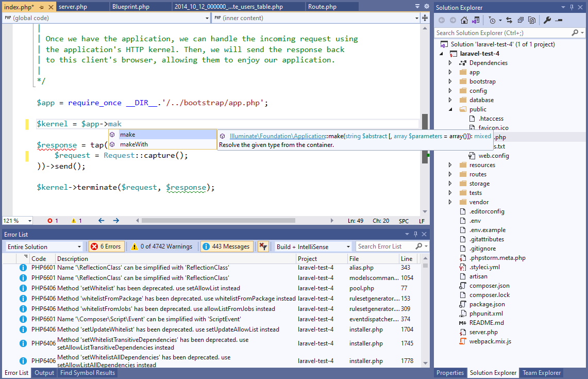Collapse the public folder
This screenshot has height=379, width=588.
pyautogui.click(x=450, y=109)
